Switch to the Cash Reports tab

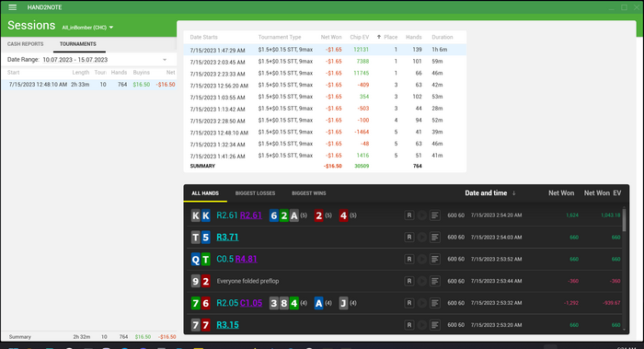(x=26, y=44)
